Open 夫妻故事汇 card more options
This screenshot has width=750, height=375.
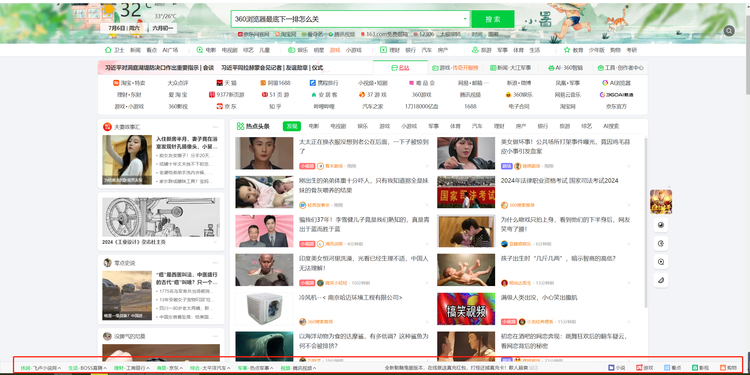click(215, 127)
